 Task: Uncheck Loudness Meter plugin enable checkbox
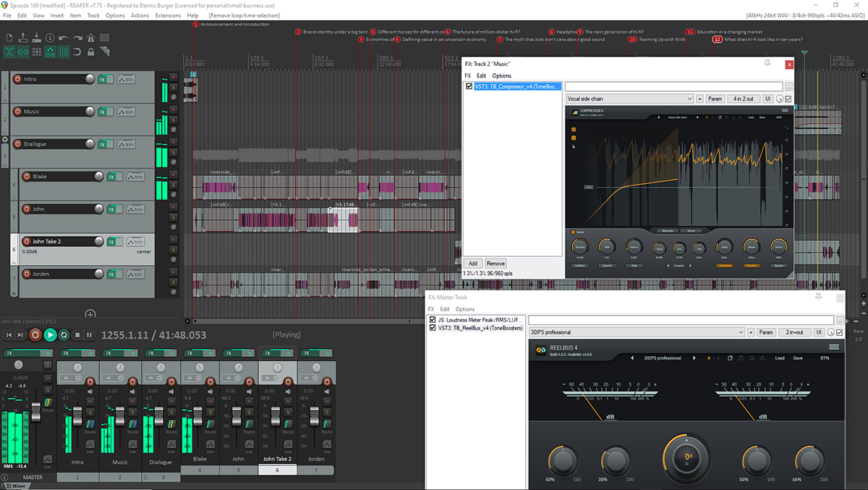pyautogui.click(x=433, y=319)
